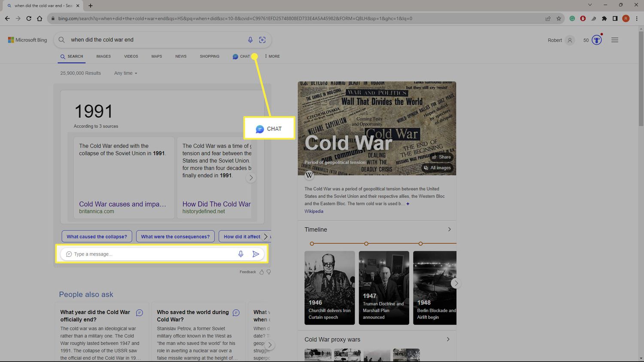Viewport: 644px width, 362px height.
Task: Click "What caused the collapse?" suggestion
Action: [97, 236]
